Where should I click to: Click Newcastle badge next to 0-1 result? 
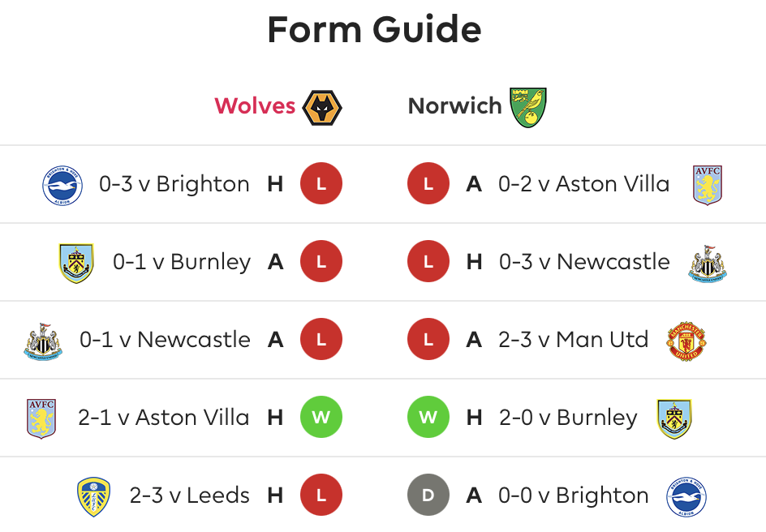43,341
